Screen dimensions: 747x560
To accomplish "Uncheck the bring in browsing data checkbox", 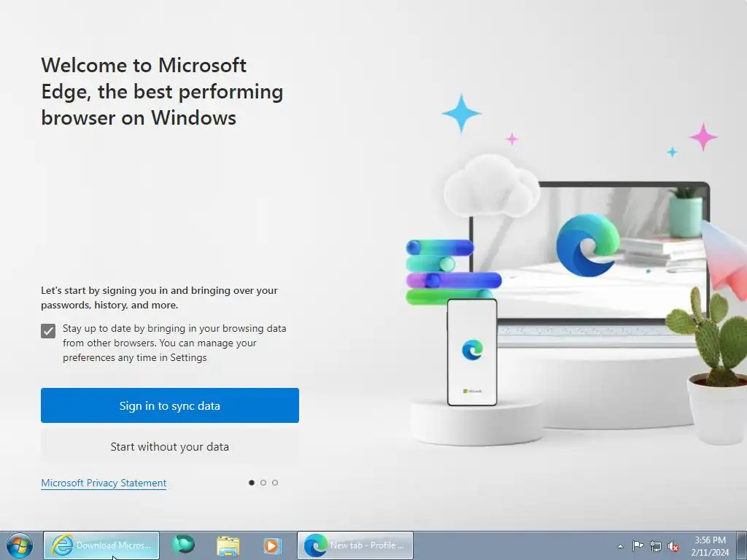I will [48, 331].
